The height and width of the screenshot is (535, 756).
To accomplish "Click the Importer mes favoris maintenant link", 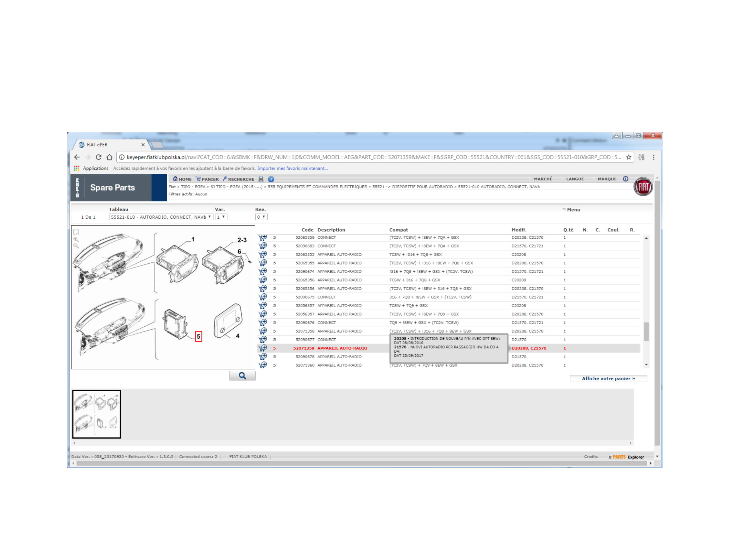I will pos(293,168).
